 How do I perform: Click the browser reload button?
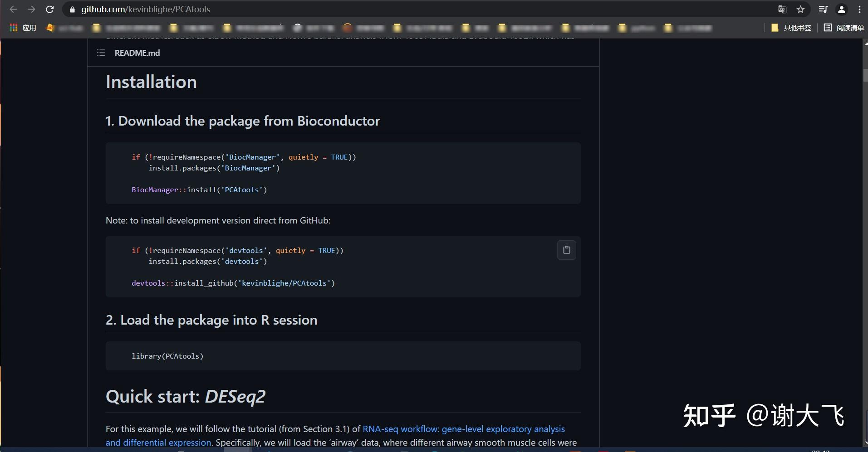pyautogui.click(x=50, y=9)
